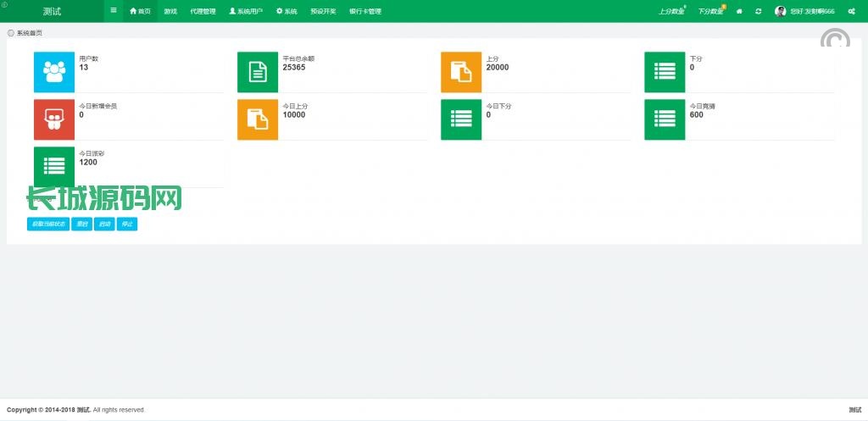Open the 代理管理 menu

point(203,12)
